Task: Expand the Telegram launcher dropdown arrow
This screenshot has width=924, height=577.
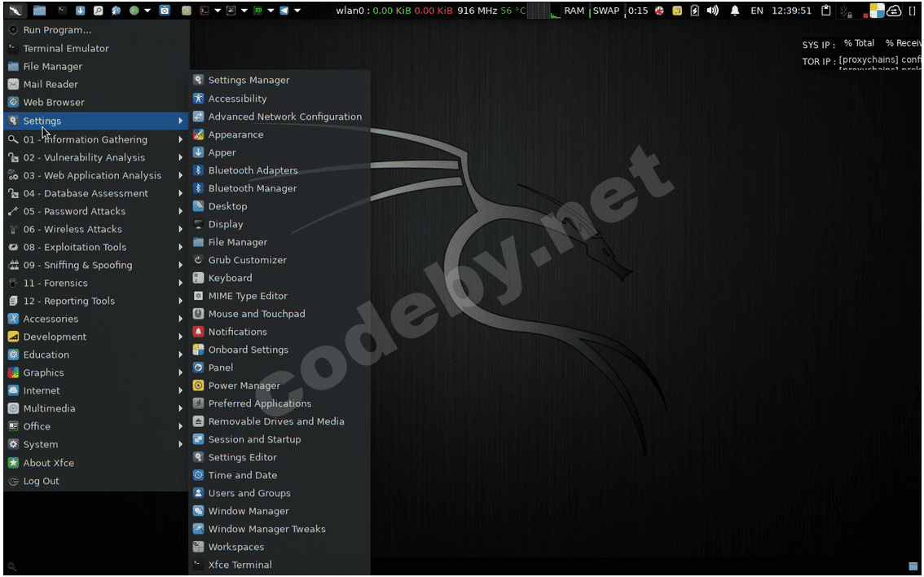Action: 297,11
